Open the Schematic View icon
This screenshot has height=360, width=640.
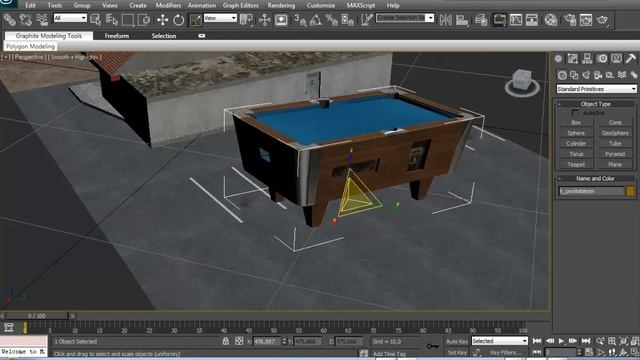[531, 20]
